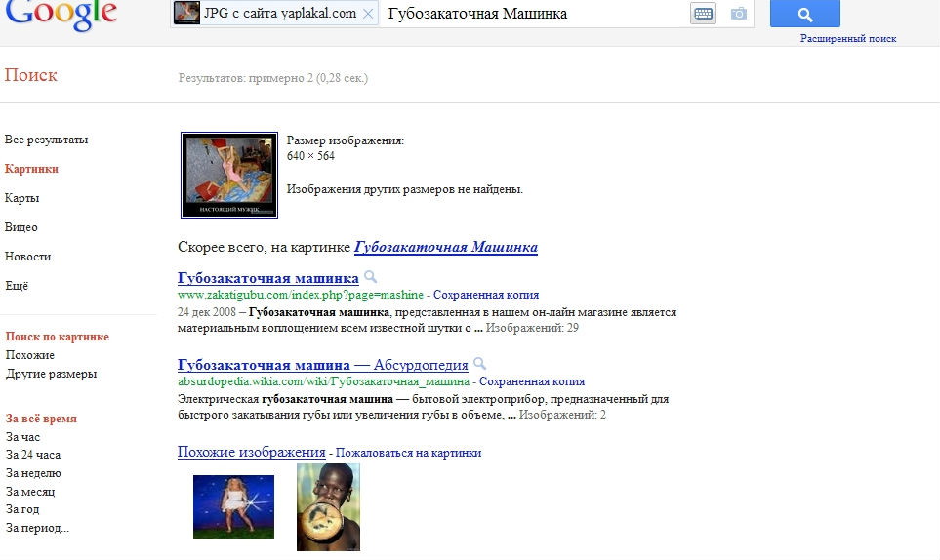This screenshot has height=560, width=940.
Task: Click the www.zakatigubu.com URL text
Action: (x=301, y=295)
